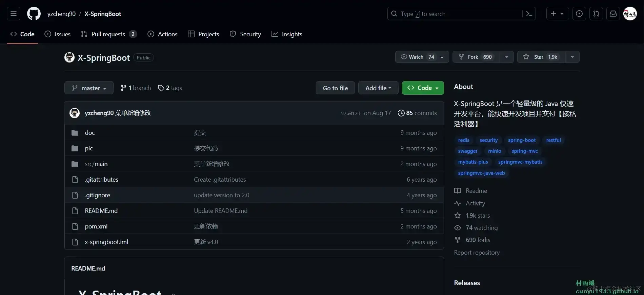Open the security topic tag
The width and height of the screenshot is (644, 295).
(x=488, y=140)
